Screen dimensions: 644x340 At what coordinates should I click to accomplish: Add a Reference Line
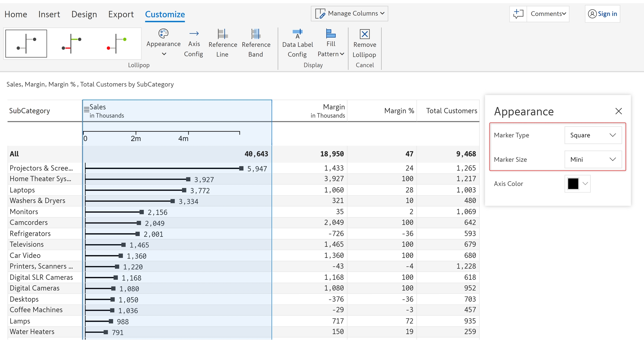tap(222, 44)
